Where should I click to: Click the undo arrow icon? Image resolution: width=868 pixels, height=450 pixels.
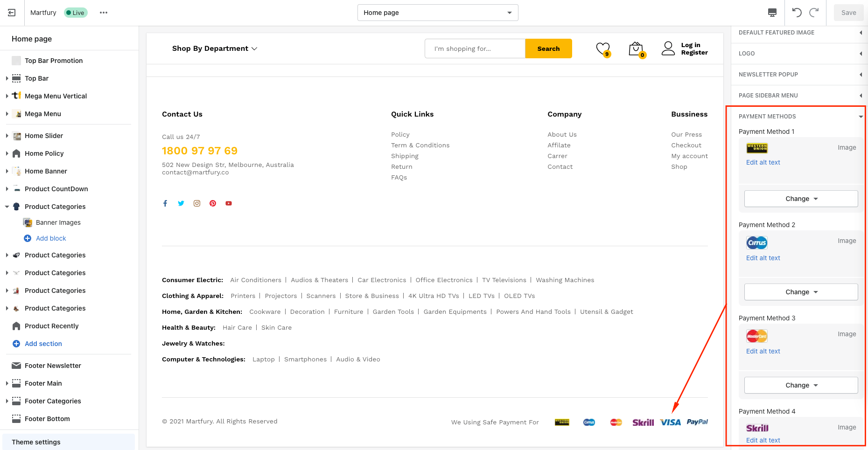[797, 13]
